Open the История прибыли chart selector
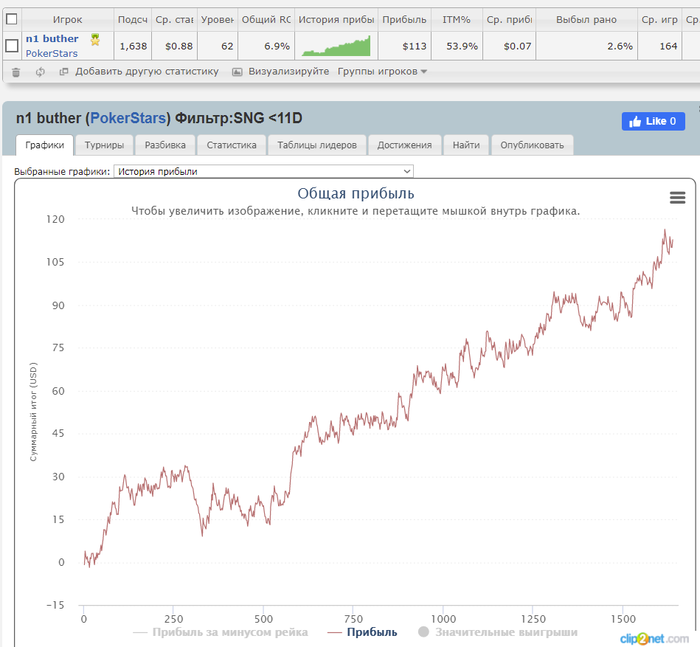The width and height of the screenshot is (700, 647). pyautogui.click(x=263, y=171)
